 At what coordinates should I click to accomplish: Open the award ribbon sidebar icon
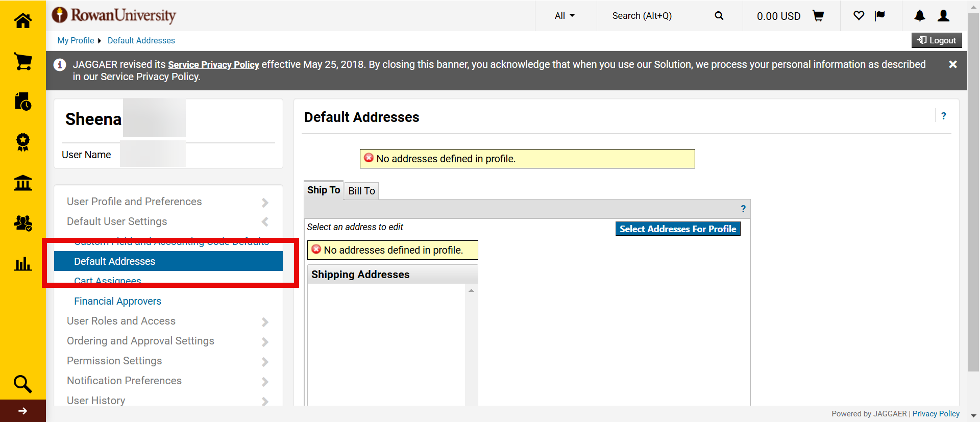(22, 142)
